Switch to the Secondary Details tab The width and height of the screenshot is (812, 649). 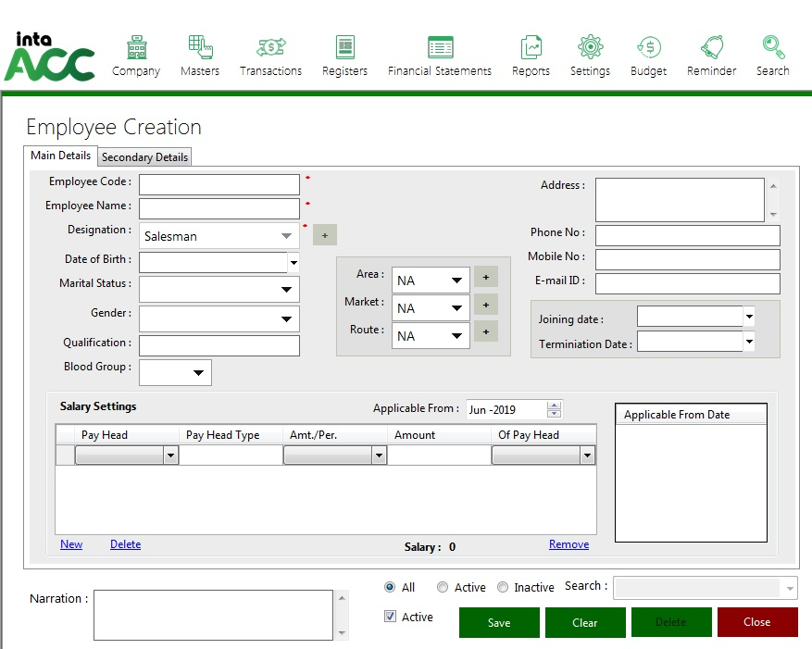(144, 157)
